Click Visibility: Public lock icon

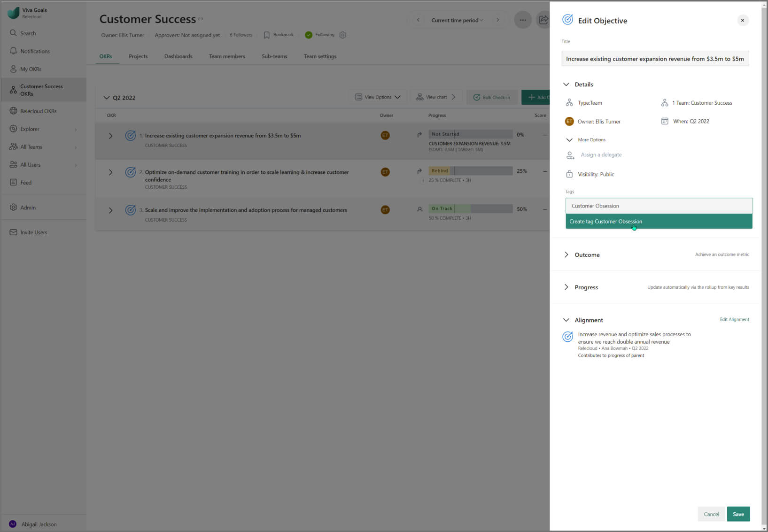coord(569,174)
